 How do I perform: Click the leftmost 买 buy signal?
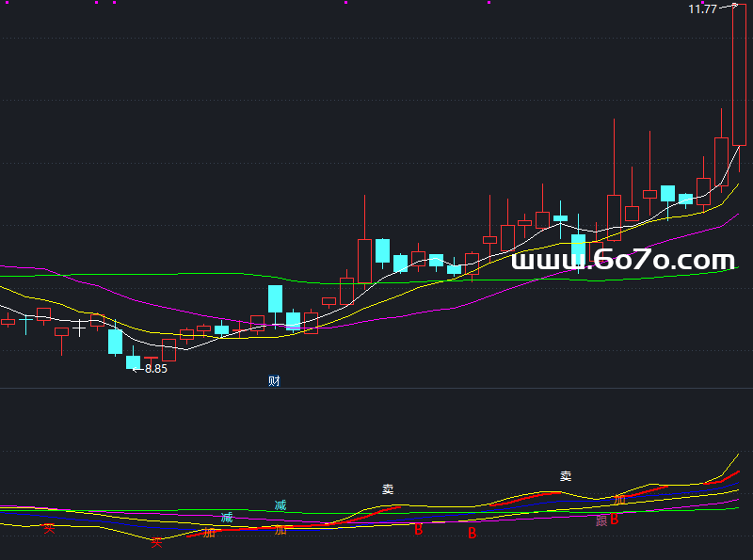(49, 529)
